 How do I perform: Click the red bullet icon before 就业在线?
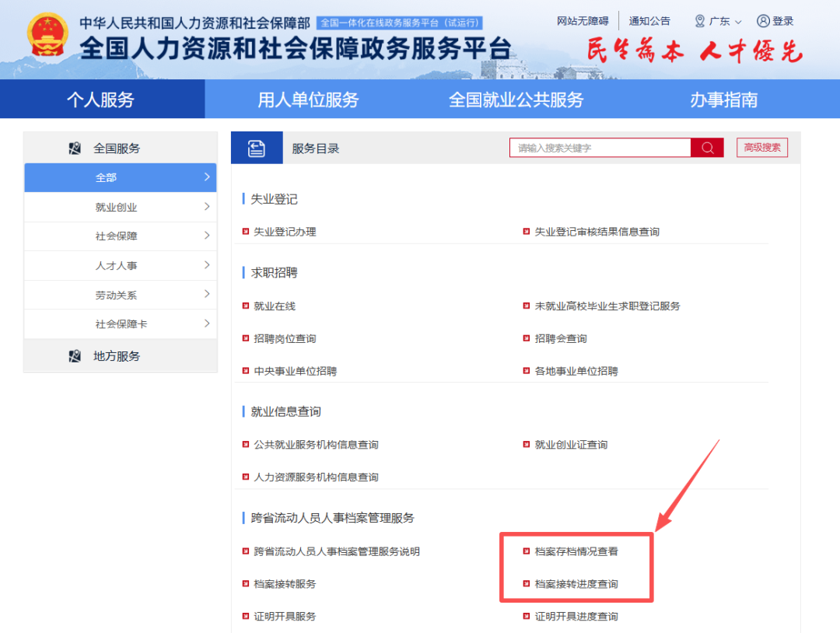[x=245, y=306]
